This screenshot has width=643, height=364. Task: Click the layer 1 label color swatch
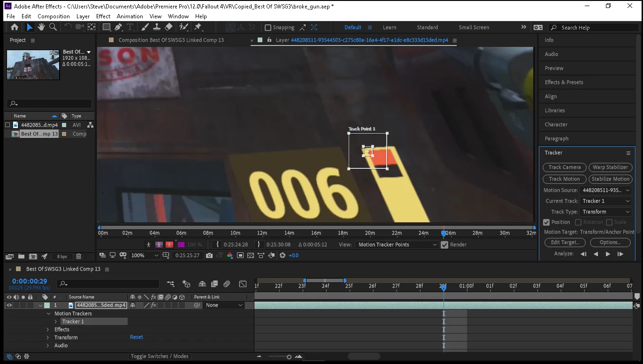[x=47, y=305]
